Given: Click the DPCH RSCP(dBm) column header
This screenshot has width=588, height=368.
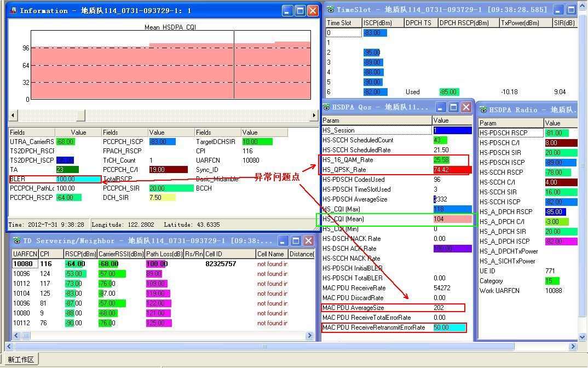Looking at the screenshot, I should tap(469, 23).
